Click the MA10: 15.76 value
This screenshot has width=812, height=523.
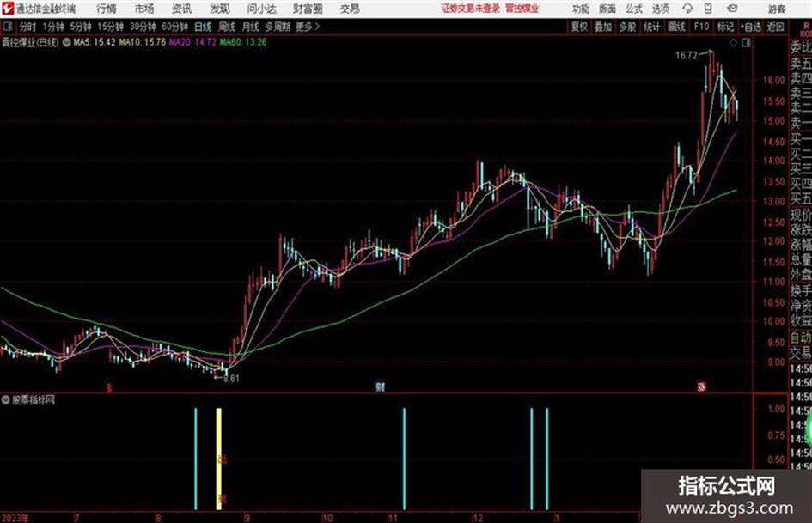[143, 42]
